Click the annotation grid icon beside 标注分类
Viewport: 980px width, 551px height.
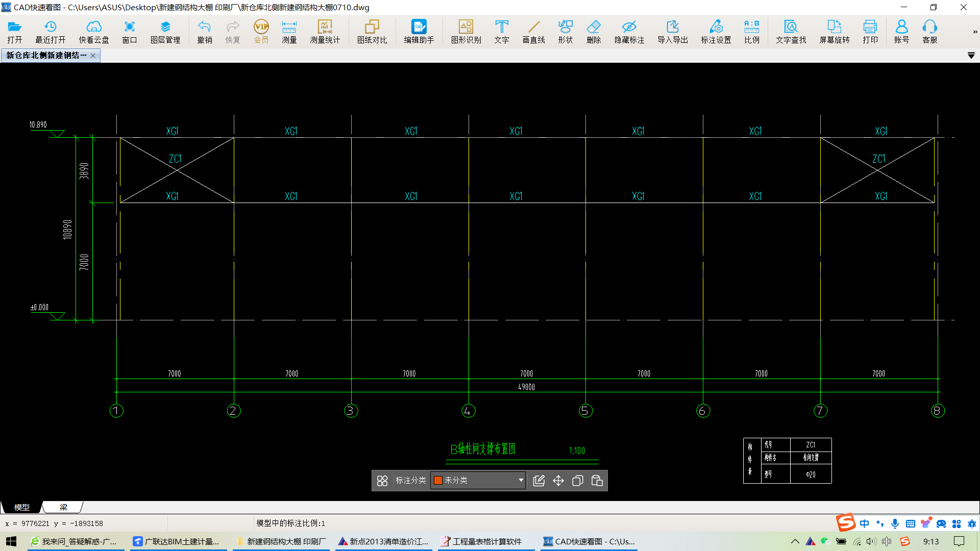coord(382,481)
